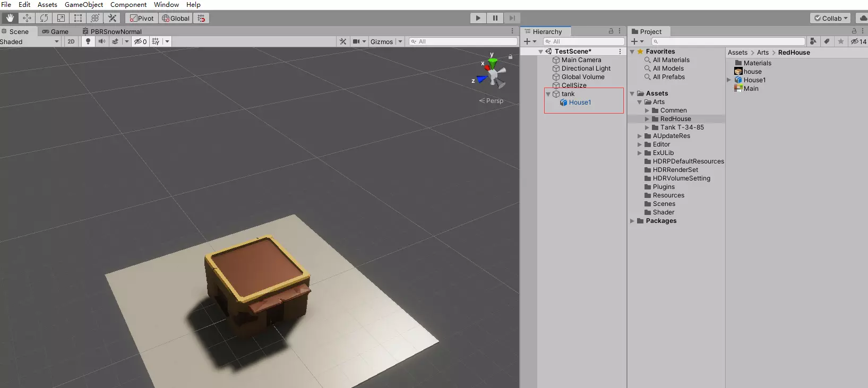Expand the Tank T-34-85 folder

point(647,127)
